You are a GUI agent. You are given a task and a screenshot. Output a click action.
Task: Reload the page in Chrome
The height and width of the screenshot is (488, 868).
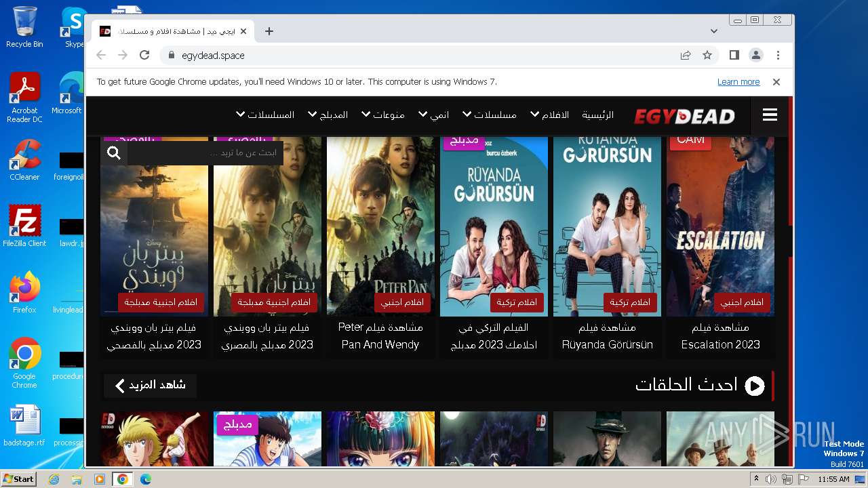pyautogui.click(x=144, y=56)
